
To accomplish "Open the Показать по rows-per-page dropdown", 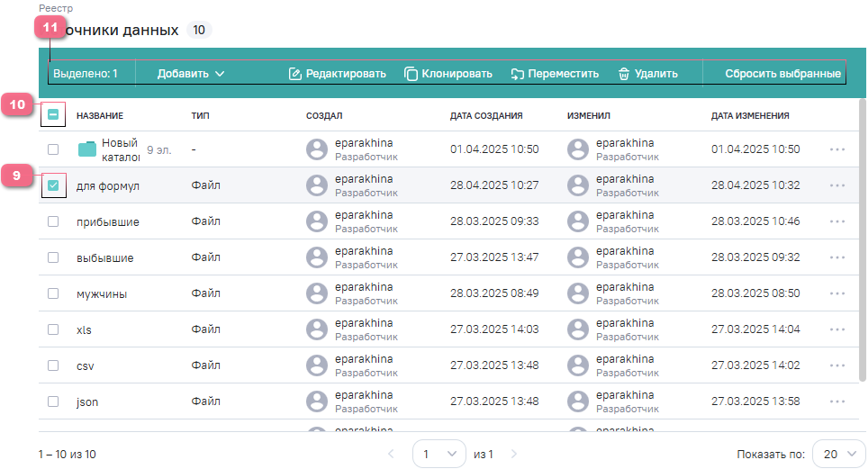I will tap(838, 455).
